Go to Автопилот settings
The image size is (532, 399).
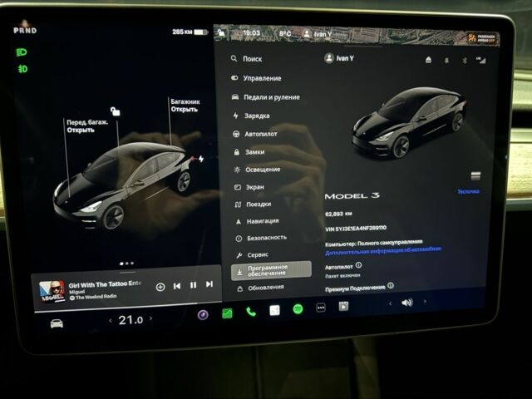[255, 134]
